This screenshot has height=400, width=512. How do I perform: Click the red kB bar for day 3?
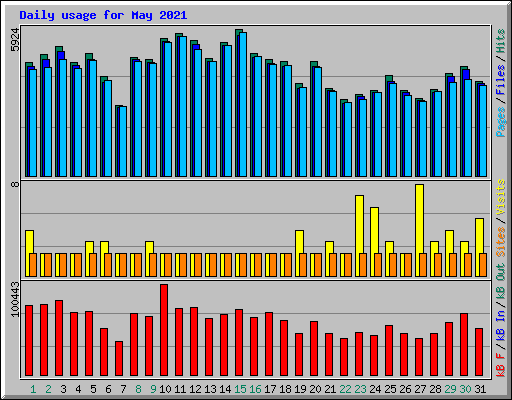[59, 338]
